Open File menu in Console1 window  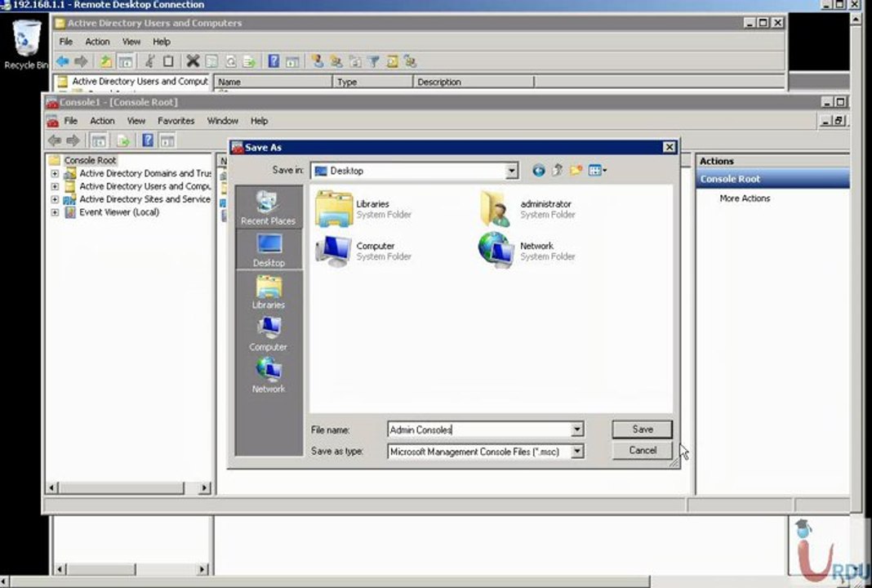point(71,121)
